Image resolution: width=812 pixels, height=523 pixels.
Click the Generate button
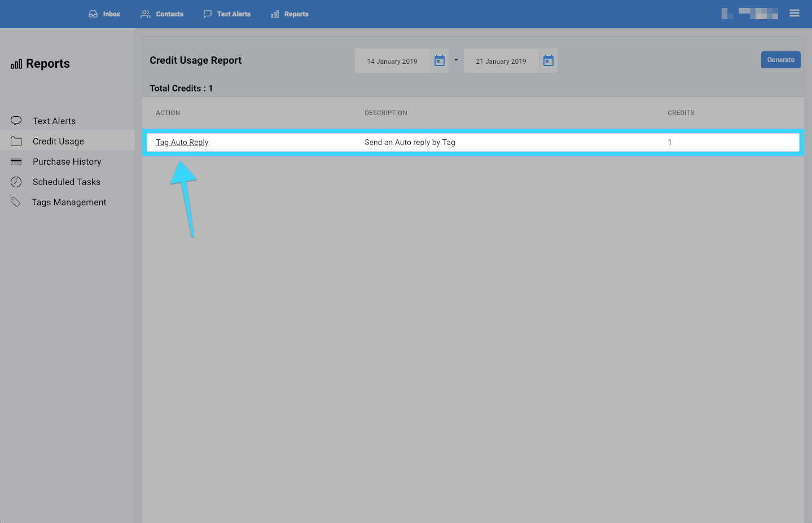click(780, 60)
